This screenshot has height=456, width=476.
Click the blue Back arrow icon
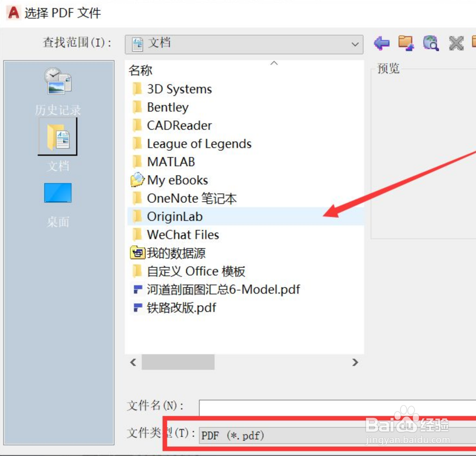pyautogui.click(x=382, y=43)
